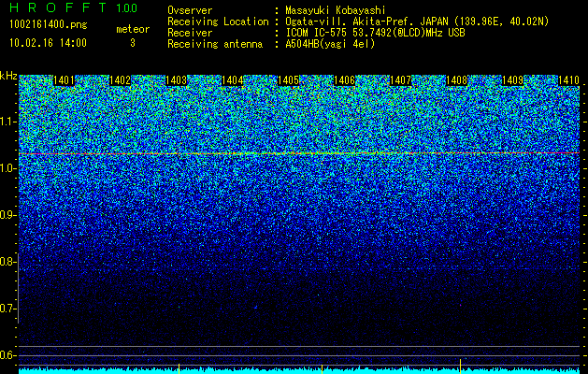This screenshot has height=374, width=588.
Task: Click the Receiver label
Action: [190, 33]
